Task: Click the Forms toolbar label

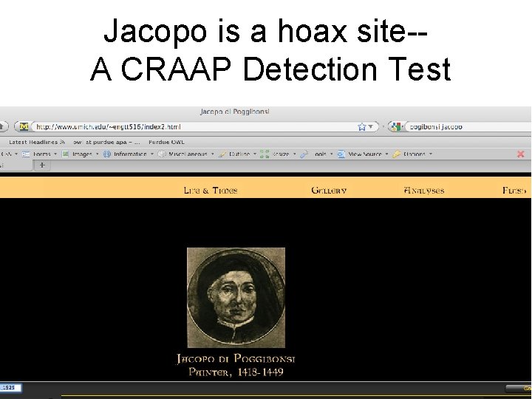Action: click(41, 154)
